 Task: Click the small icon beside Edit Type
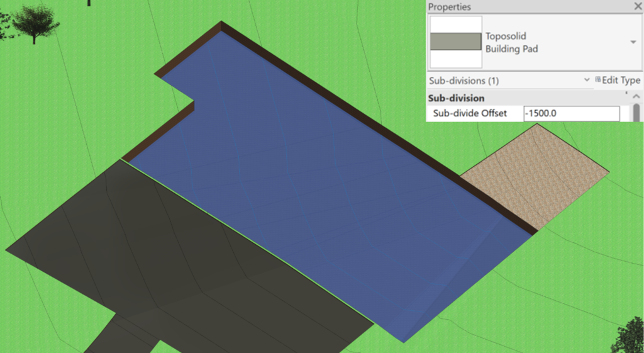[x=598, y=80]
